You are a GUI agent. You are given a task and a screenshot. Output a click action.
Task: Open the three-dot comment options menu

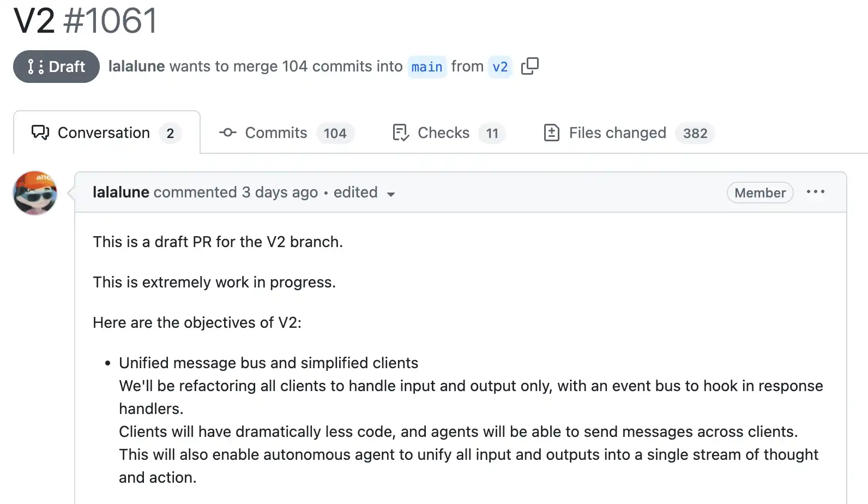point(815,192)
